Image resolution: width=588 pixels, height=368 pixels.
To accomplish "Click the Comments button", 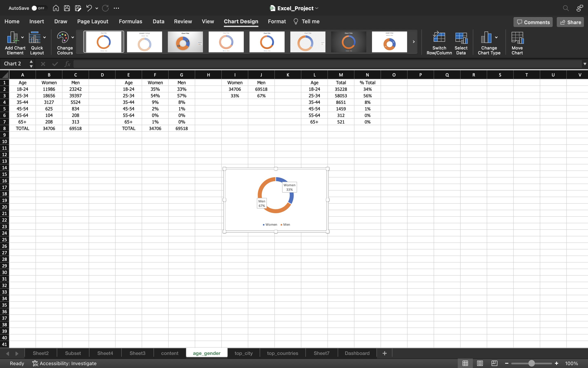I will click(533, 22).
